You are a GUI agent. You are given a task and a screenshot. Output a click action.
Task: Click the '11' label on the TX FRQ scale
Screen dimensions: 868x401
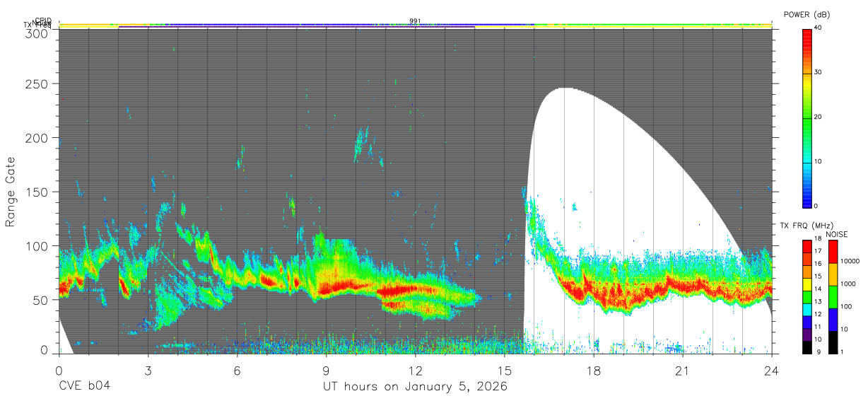pos(818,327)
